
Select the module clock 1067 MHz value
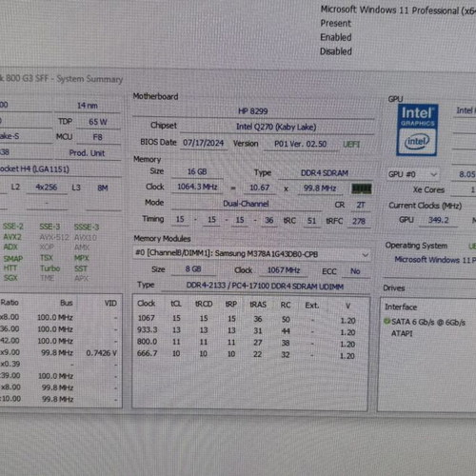(284, 270)
